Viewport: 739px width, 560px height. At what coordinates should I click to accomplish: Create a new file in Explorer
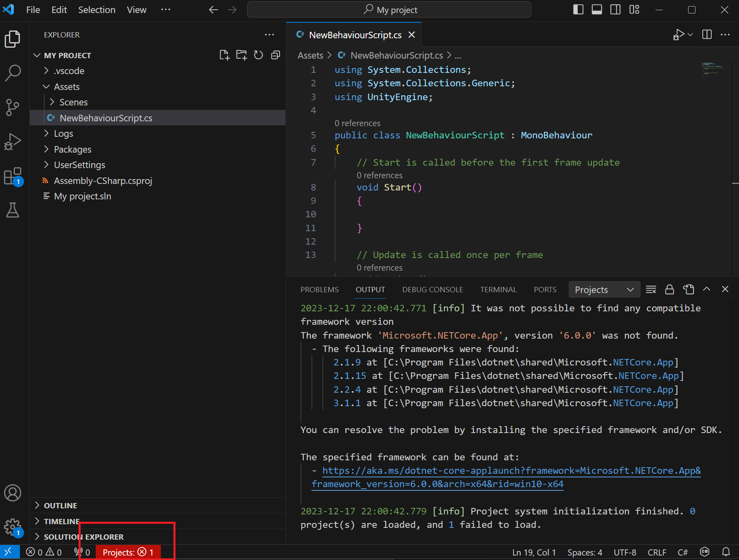pyautogui.click(x=224, y=55)
